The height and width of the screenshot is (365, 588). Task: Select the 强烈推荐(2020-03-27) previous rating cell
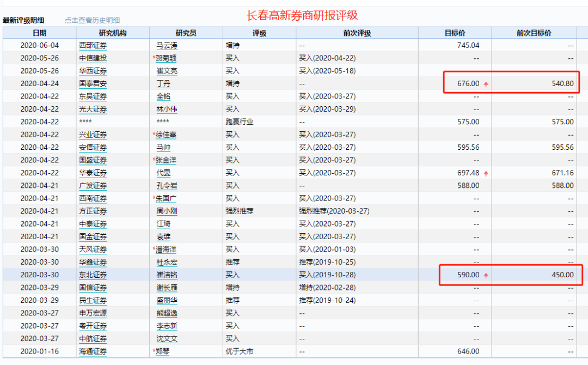pyautogui.click(x=334, y=211)
